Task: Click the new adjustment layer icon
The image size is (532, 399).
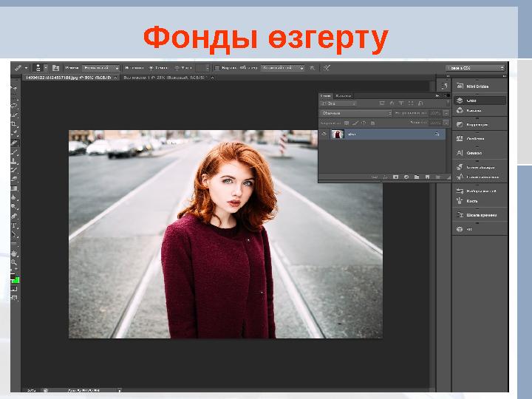Action: tap(406, 177)
